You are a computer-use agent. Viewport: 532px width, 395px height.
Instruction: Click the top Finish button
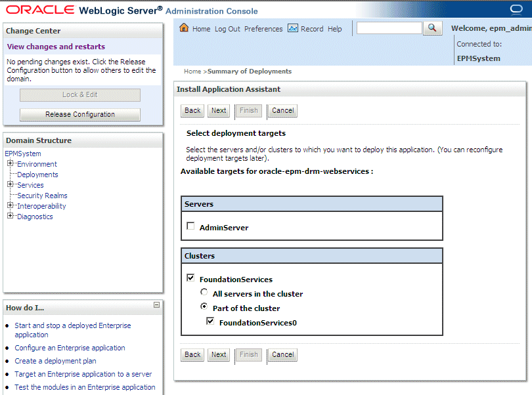click(x=249, y=110)
